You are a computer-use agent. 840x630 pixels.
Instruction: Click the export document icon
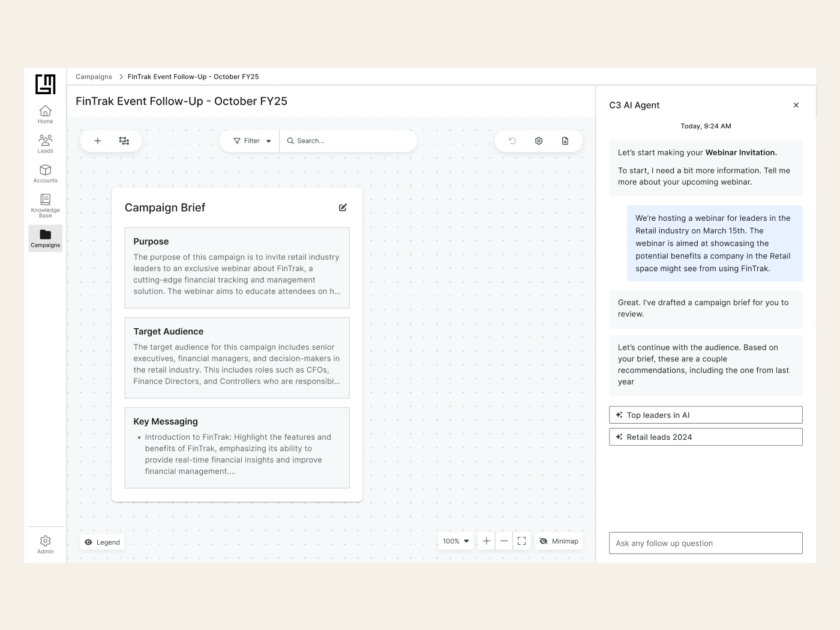[x=565, y=141]
